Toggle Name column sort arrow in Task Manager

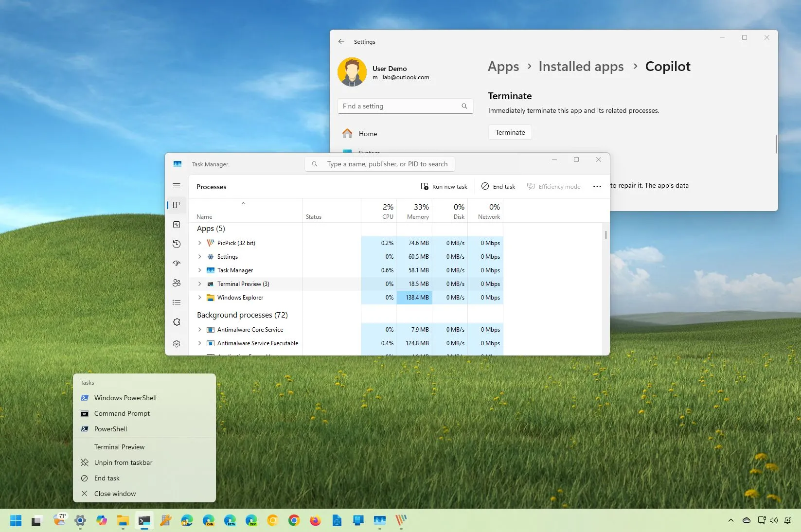244,203
